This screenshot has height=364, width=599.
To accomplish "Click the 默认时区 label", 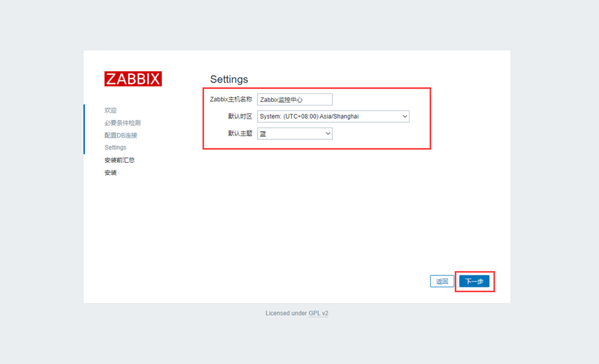I will pyautogui.click(x=240, y=116).
